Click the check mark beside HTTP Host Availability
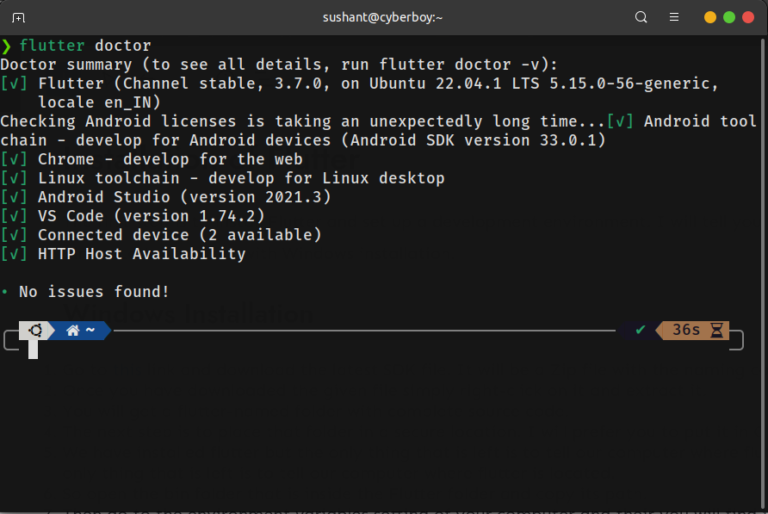The width and height of the screenshot is (768, 514). click(14, 254)
